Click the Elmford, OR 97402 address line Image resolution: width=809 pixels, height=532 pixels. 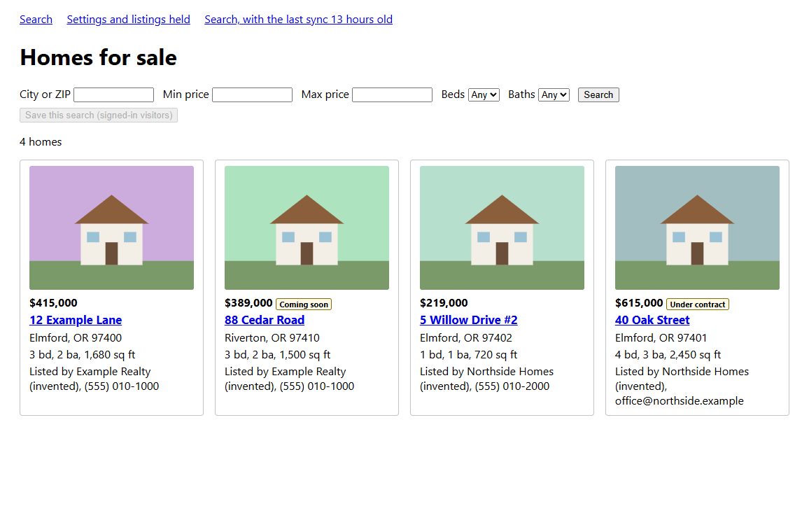coord(466,338)
